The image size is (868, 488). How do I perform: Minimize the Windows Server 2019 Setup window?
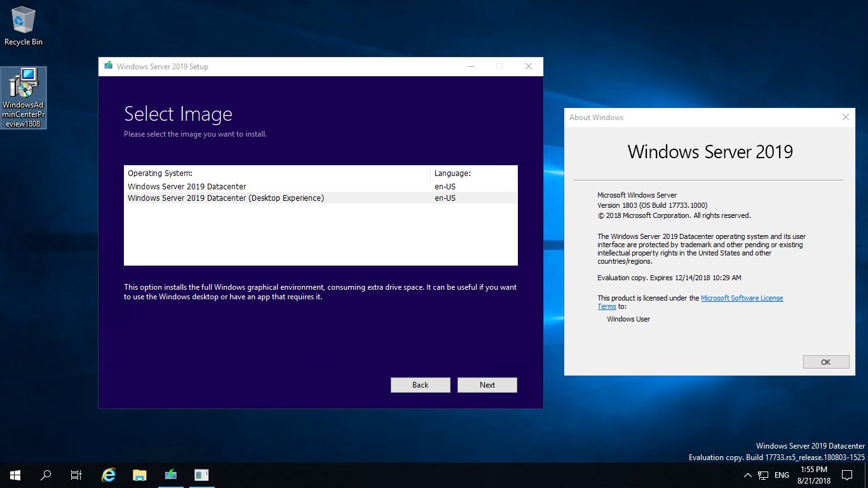470,66
